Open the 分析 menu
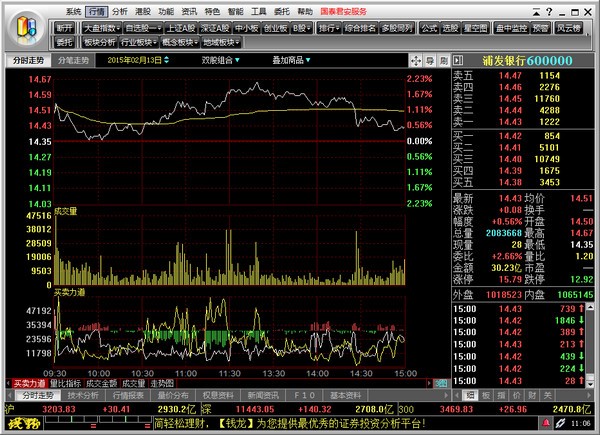This screenshot has width=600, height=435. click(119, 10)
